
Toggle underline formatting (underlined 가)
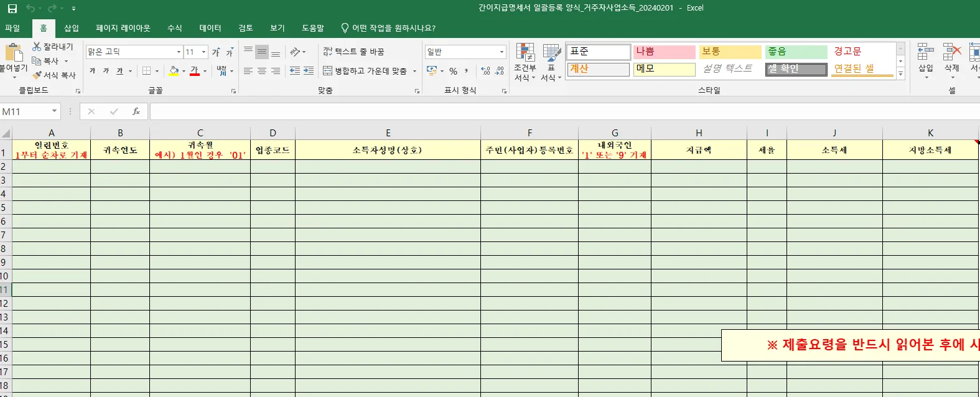[119, 71]
